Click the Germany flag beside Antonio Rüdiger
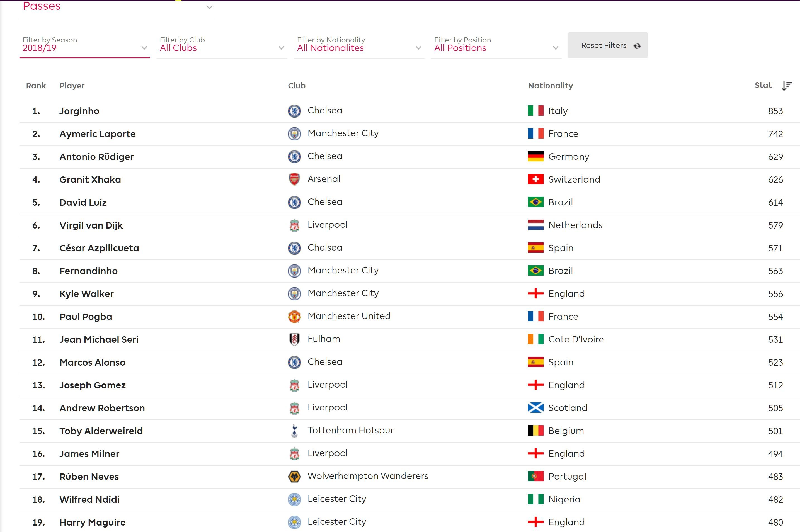The height and width of the screenshot is (532, 800). (535, 156)
